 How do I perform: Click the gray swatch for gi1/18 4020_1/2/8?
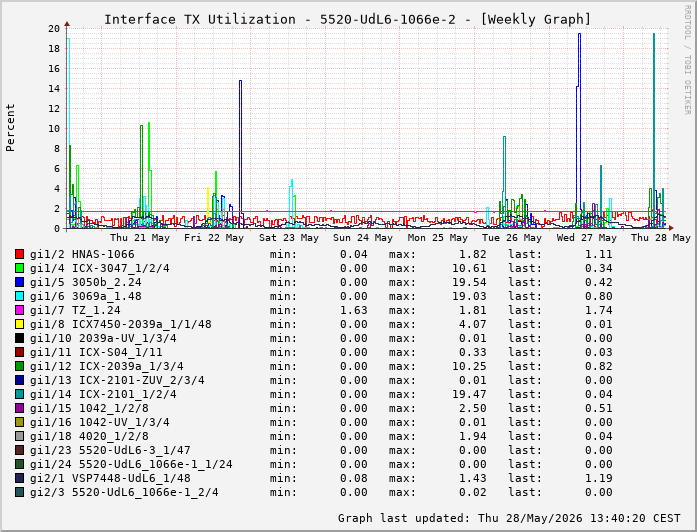19,436
